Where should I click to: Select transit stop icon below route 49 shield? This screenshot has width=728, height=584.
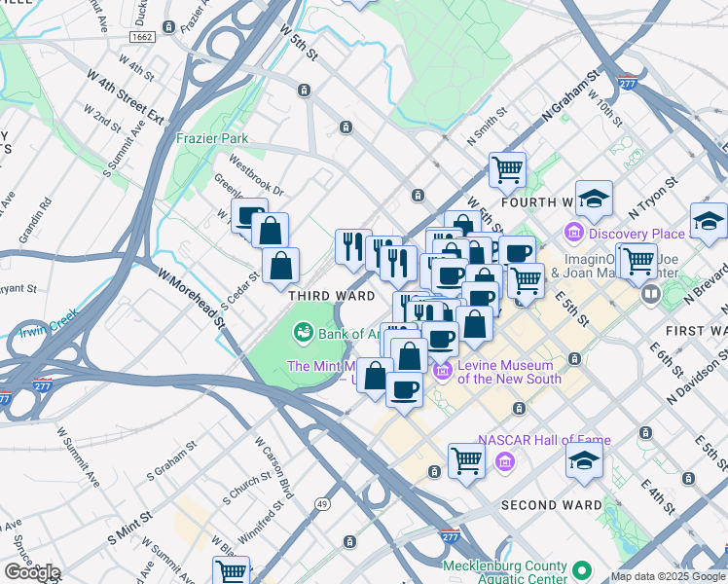click(x=349, y=542)
